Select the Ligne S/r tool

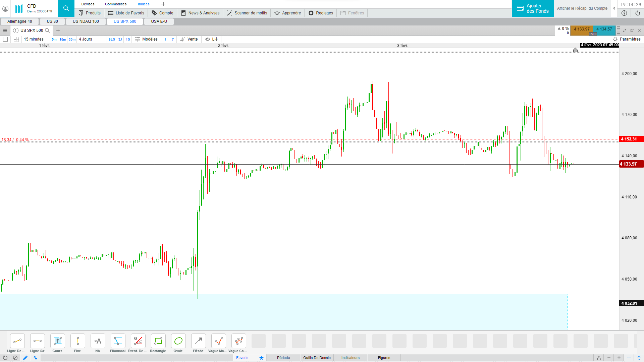37,341
